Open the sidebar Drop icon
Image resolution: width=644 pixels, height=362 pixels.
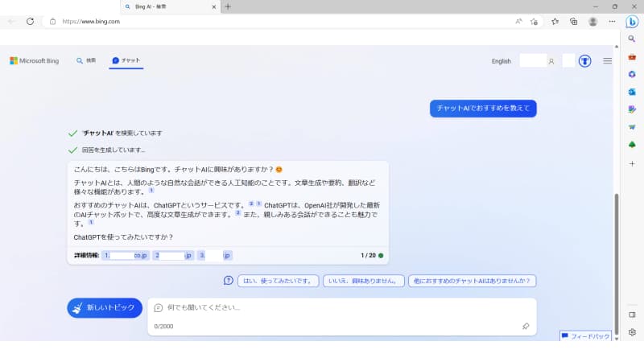coord(632,127)
